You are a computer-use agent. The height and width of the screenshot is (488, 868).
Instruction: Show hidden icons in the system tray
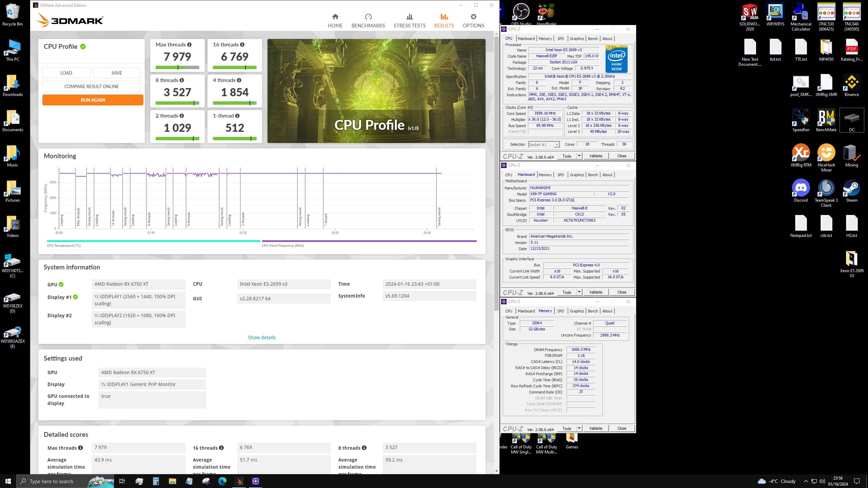(x=806, y=481)
